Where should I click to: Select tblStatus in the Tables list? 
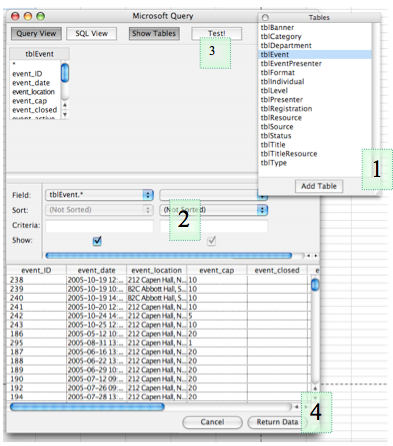(315, 136)
